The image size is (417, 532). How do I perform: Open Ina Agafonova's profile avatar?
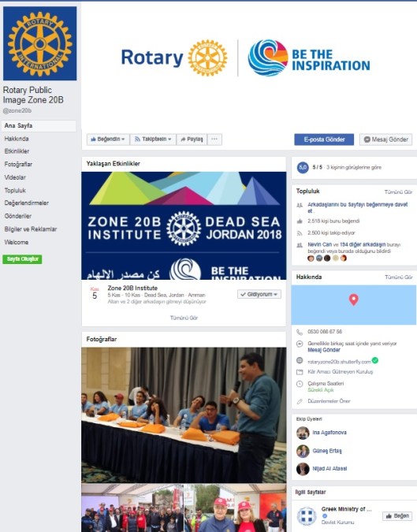click(x=303, y=433)
